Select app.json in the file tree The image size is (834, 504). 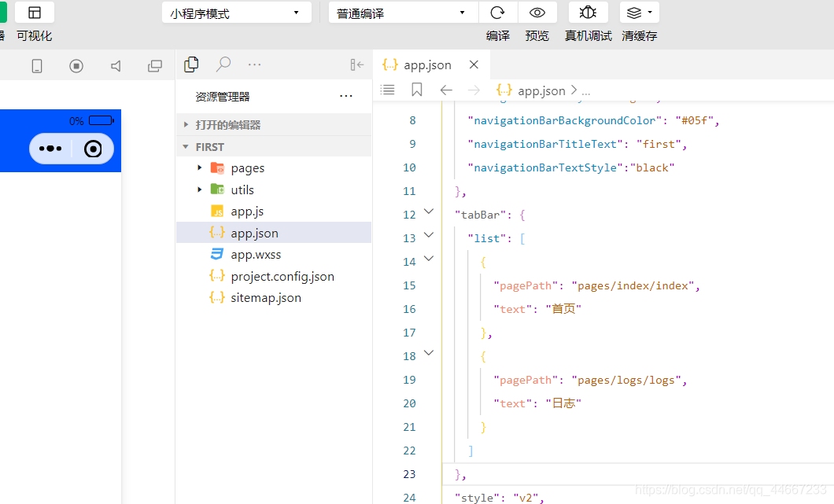[x=274, y=233]
